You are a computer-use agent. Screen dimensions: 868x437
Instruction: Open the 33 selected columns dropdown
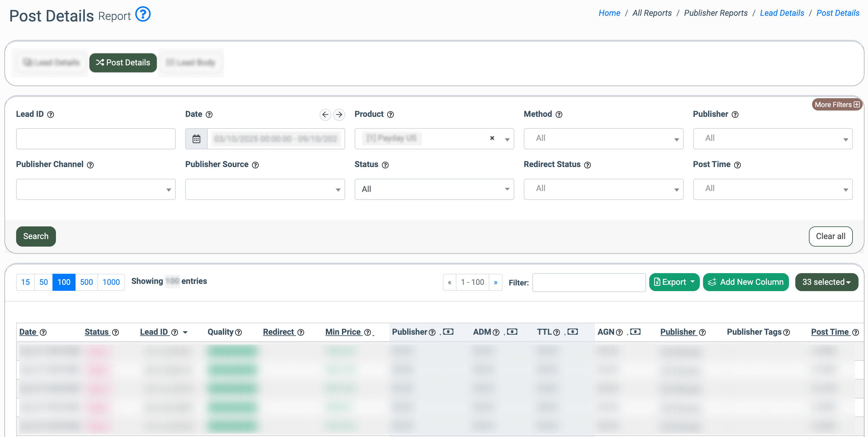click(826, 282)
